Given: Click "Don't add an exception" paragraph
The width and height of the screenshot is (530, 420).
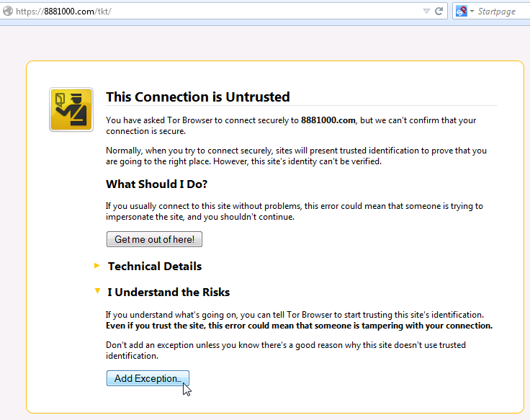Looking at the screenshot, I should [286, 350].
